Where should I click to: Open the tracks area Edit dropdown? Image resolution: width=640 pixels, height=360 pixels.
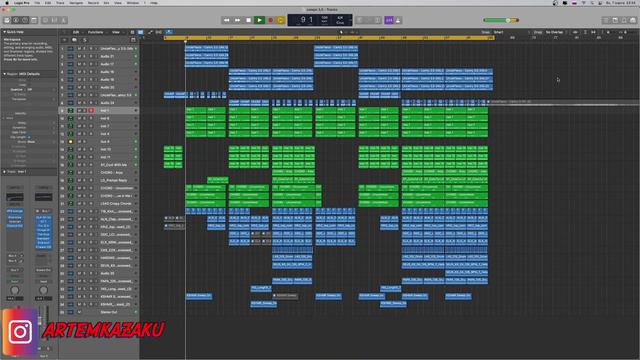coord(77,32)
